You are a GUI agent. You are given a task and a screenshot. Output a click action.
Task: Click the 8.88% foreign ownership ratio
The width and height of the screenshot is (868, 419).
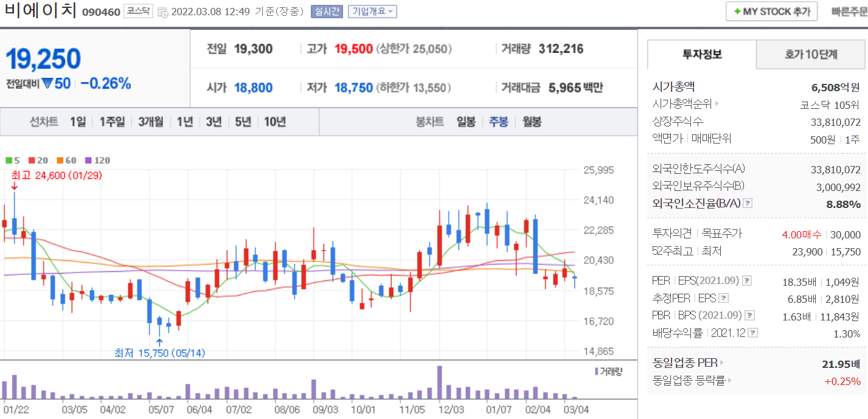click(844, 204)
